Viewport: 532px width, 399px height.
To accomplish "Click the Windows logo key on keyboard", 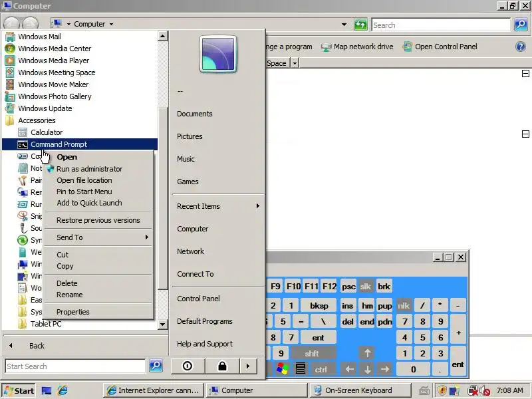I will click(282, 369).
